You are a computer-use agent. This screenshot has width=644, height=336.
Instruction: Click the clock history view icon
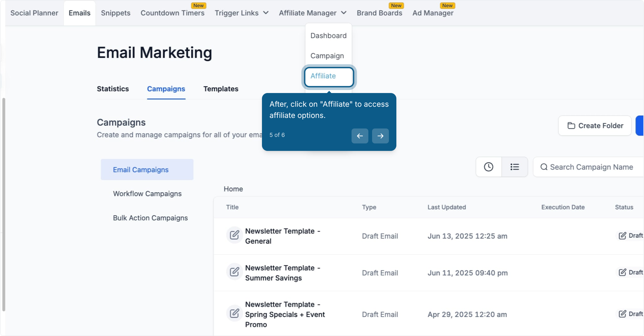tap(488, 167)
